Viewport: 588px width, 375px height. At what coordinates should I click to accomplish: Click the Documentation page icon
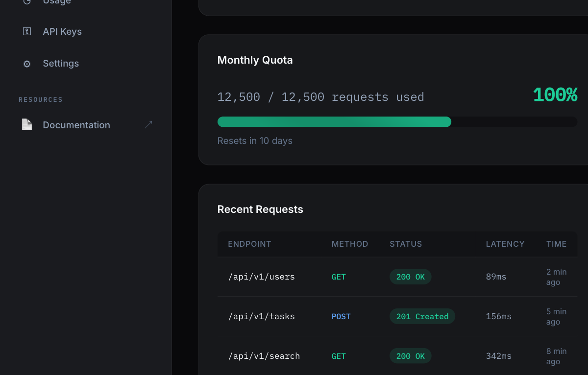27,125
